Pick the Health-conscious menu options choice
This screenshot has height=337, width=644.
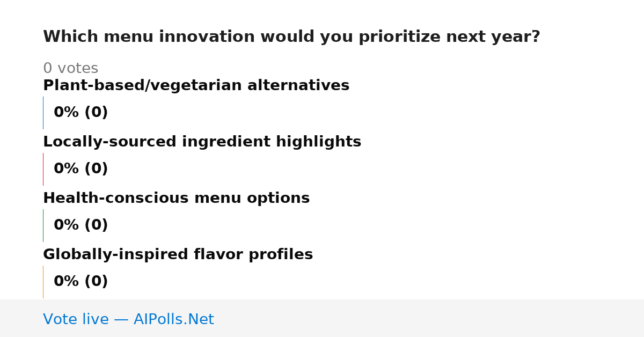pyautogui.click(x=176, y=198)
